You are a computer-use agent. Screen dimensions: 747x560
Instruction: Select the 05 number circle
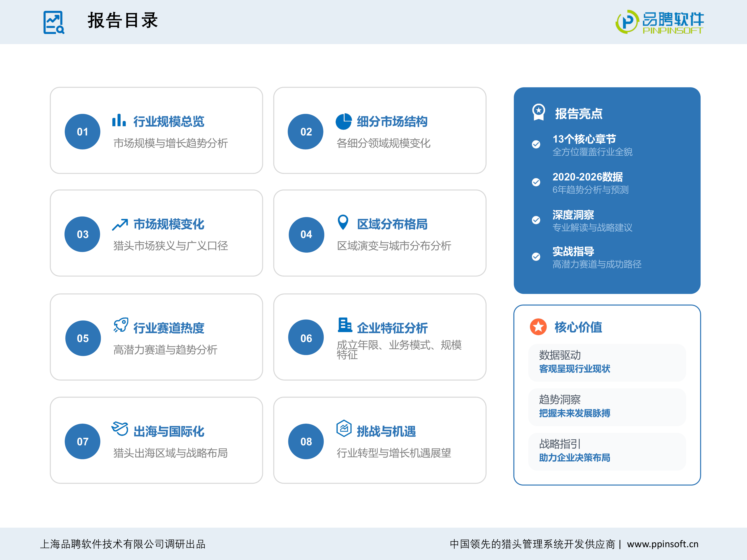pyautogui.click(x=83, y=338)
